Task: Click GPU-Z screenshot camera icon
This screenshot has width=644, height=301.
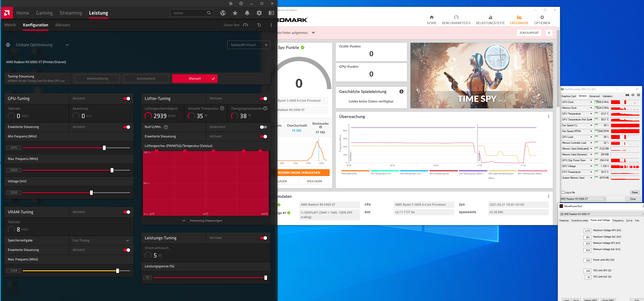Action: click(x=627, y=95)
